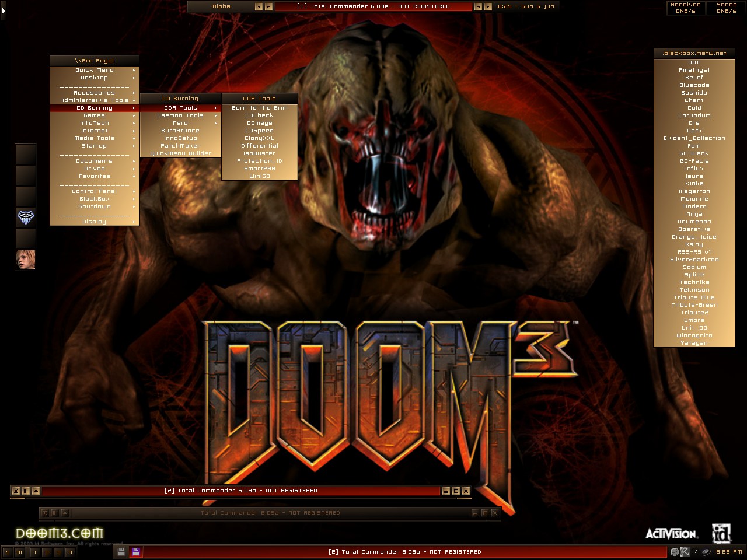This screenshot has width=747, height=560.
Task: Open Burn to the Brim in CDR Tools
Action: (x=260, y=108)
